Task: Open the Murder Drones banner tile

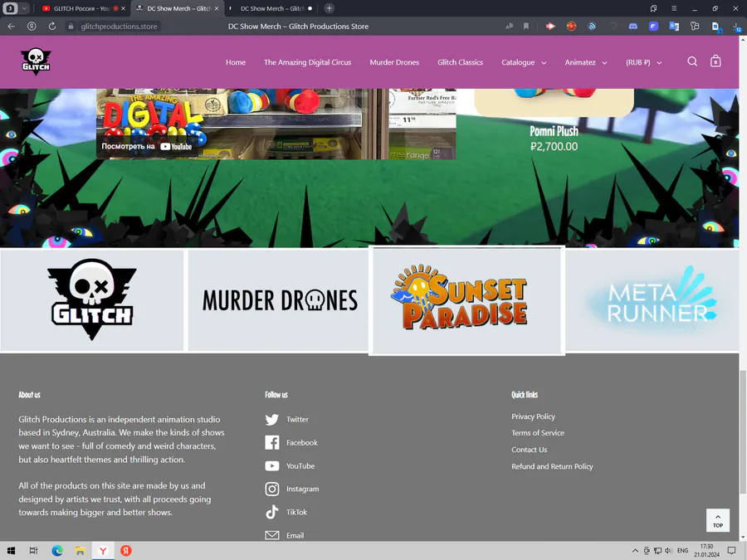Action: click(279, 299)
